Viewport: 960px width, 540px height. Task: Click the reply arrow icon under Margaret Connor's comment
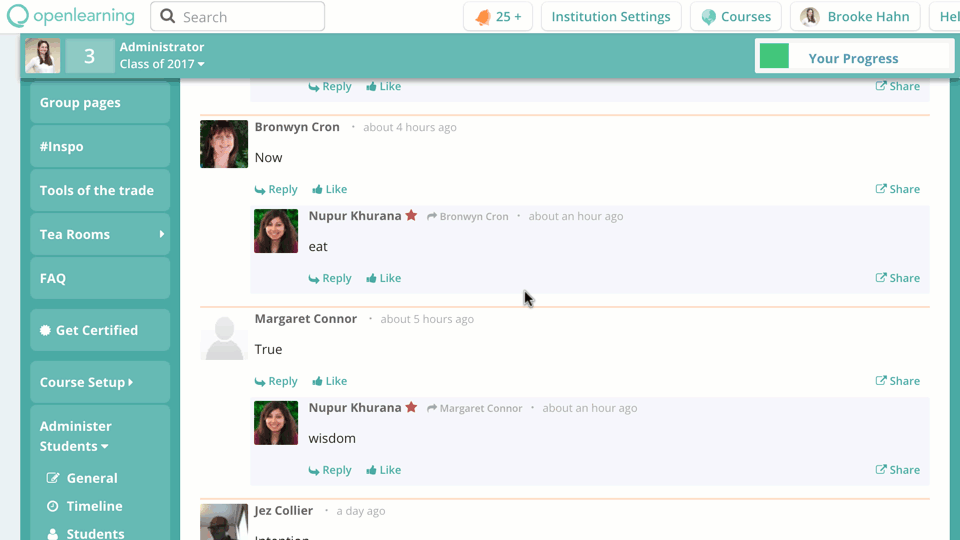[x=260, y=381]
